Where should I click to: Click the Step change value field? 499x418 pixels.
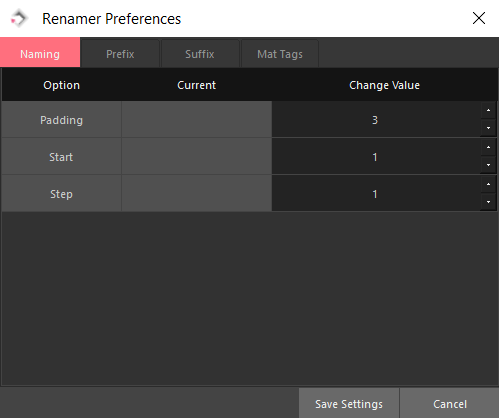376,193
